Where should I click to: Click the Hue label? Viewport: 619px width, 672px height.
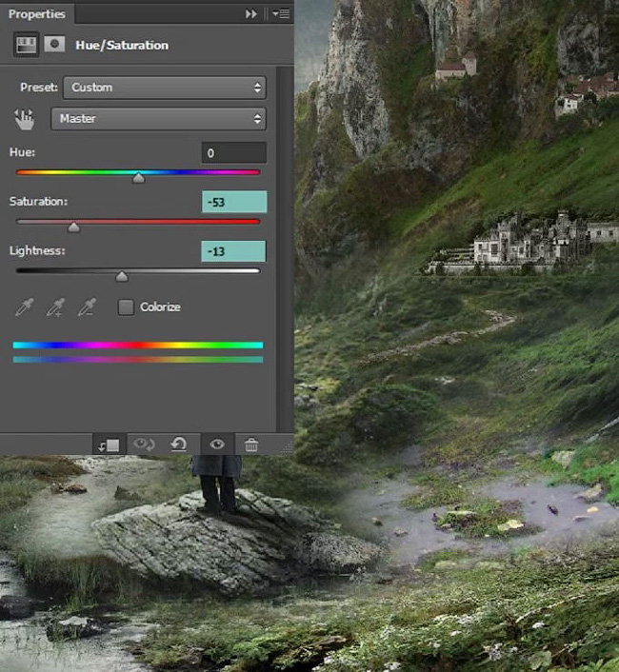pyautogui.click(x=22, y=152)
